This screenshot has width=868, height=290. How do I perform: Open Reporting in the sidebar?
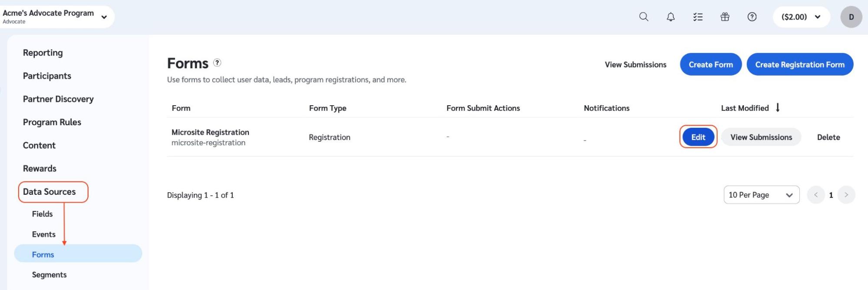click(x=43, y=53)
